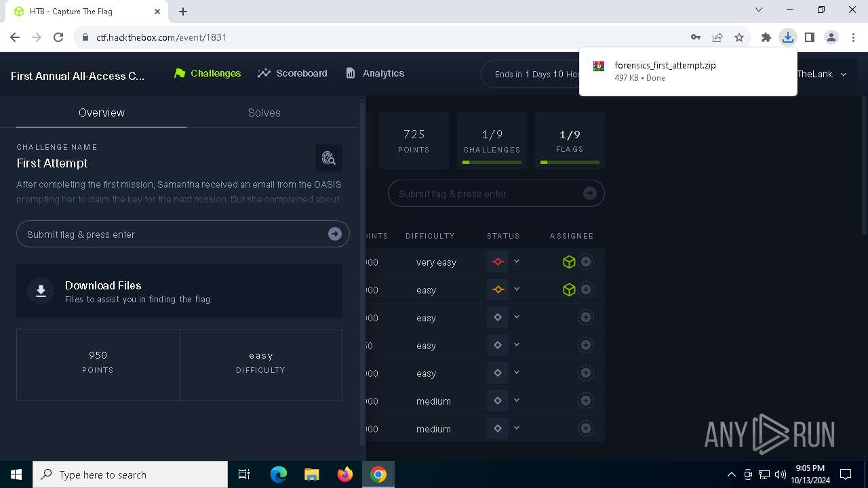Switch to the Overview tab
This screenshot has height=488, width=868.
point(102,113)
